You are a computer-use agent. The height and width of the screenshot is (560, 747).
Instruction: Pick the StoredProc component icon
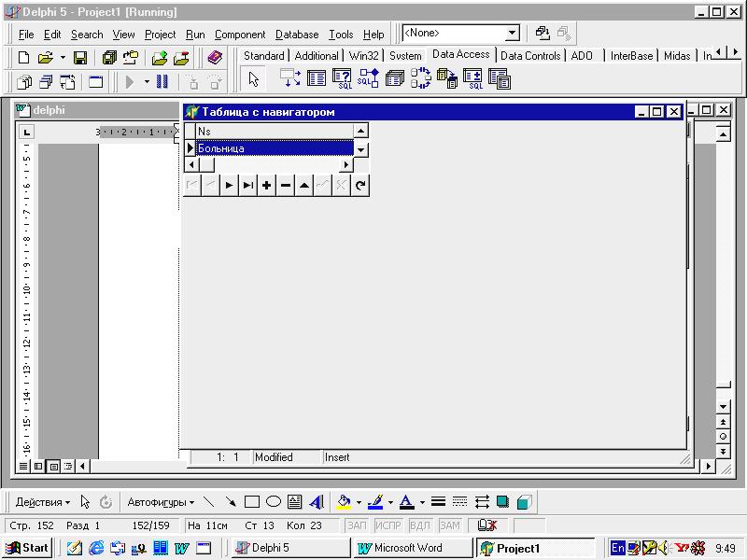pos(368,78)
